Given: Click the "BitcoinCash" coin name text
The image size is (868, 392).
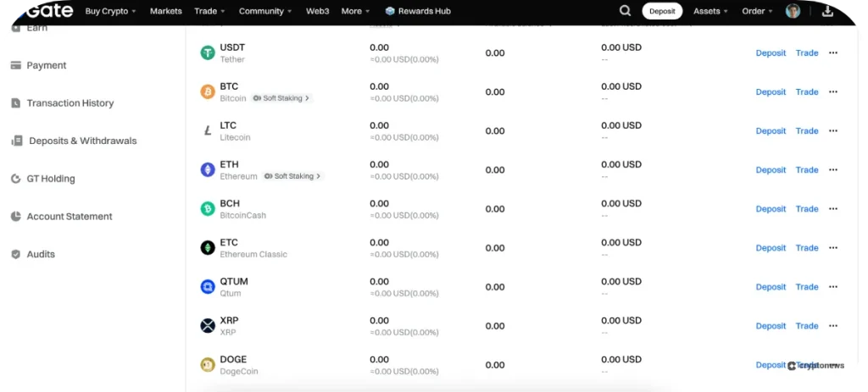Looking at the screenshot, I should [243, 215].
